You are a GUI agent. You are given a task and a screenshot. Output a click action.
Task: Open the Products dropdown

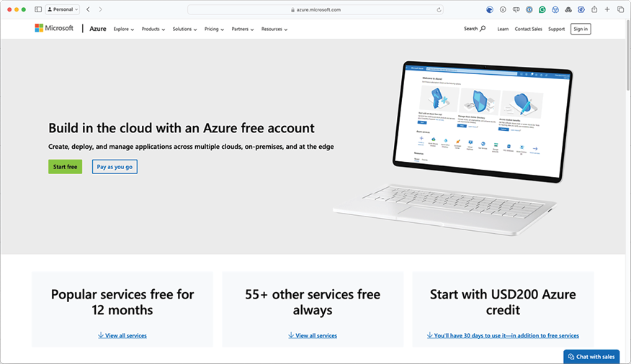click(x=153, y=29)
